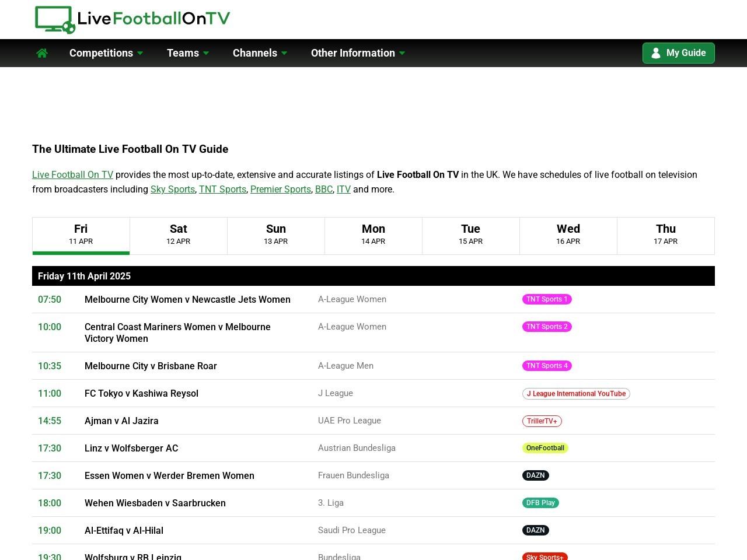The width and height of the screenshot is (747, 560).
Task: Select Ajman v Al Jazira fixture
Action: click(x=121, y=421)
